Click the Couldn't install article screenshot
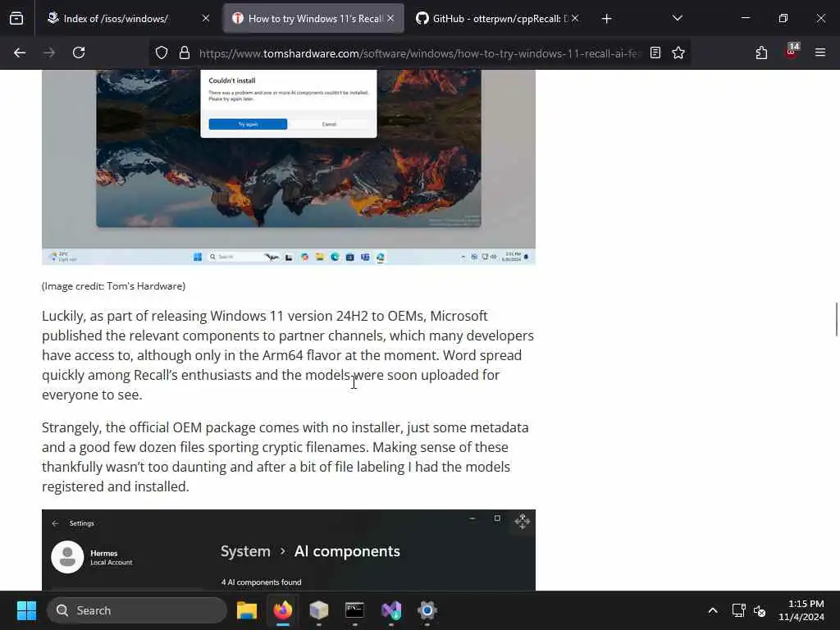Image resolution: width=840 pixels, height=630 pixels. (x=288, y=167)
